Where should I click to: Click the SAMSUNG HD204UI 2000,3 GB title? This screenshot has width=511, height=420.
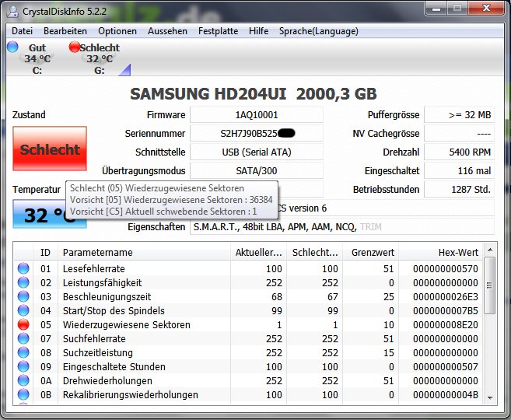click(254, 94)
